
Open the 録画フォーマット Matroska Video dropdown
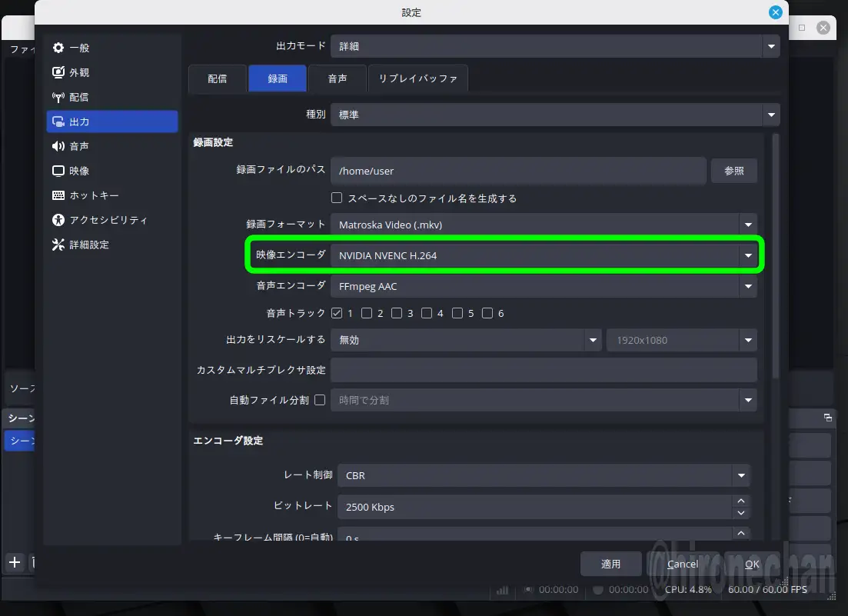(543, 225)
